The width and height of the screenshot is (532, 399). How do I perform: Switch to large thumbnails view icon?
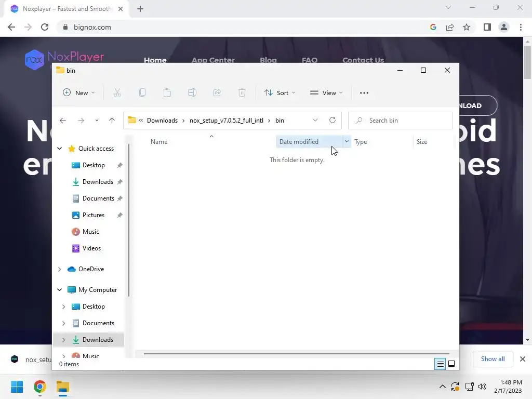451,364
